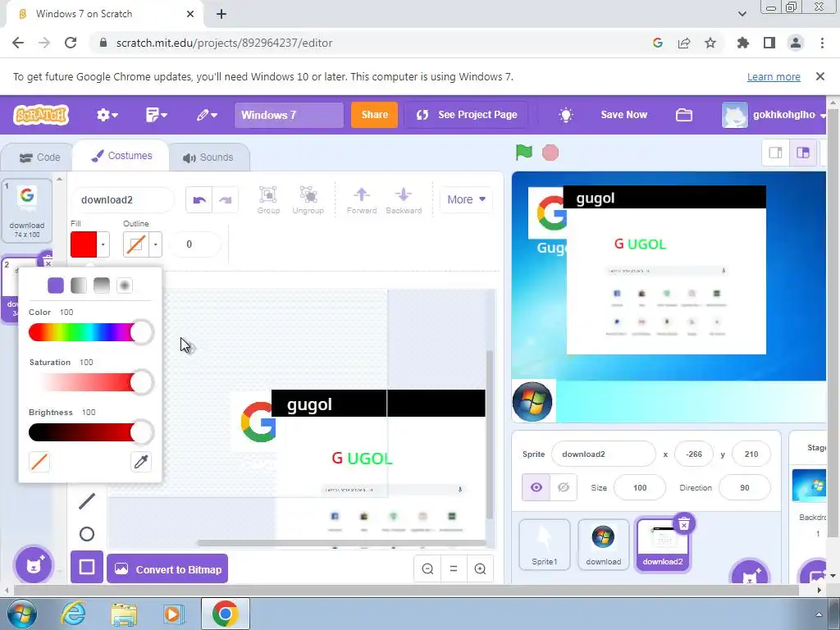Screen dimensions: 840x630
Task: Select Sprite1 in sprite list
Action: [545, 545]
